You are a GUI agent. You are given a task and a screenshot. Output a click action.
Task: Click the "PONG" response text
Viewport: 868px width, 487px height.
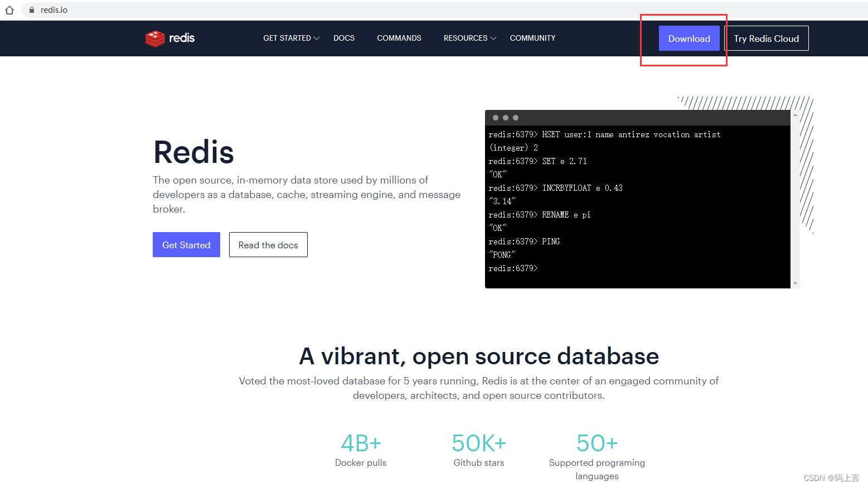click(502, 255)
